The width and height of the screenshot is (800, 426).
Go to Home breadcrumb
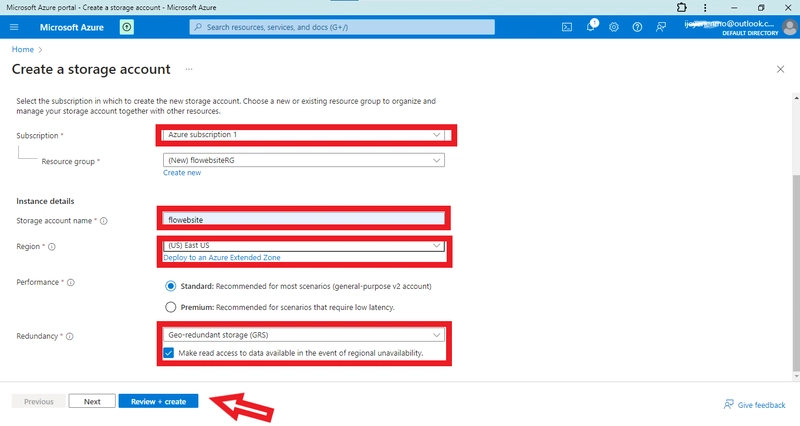(22, 49)
